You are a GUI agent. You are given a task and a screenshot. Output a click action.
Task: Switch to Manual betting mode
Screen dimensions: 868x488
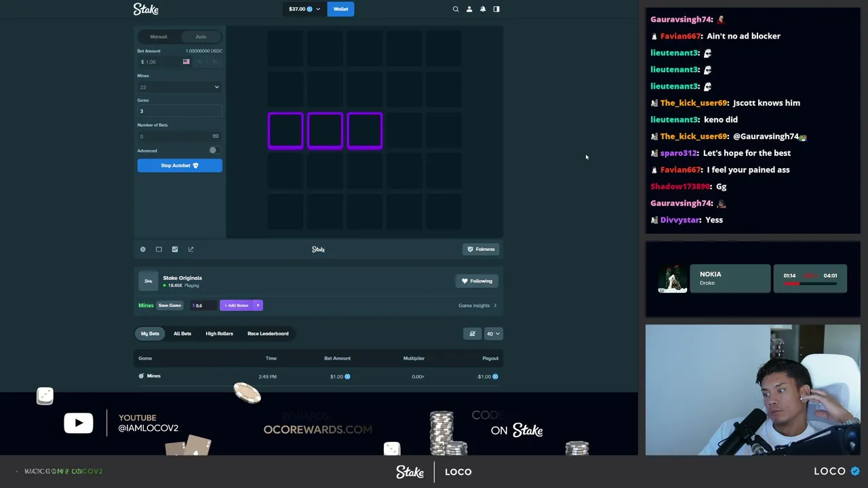pos(159,37)
